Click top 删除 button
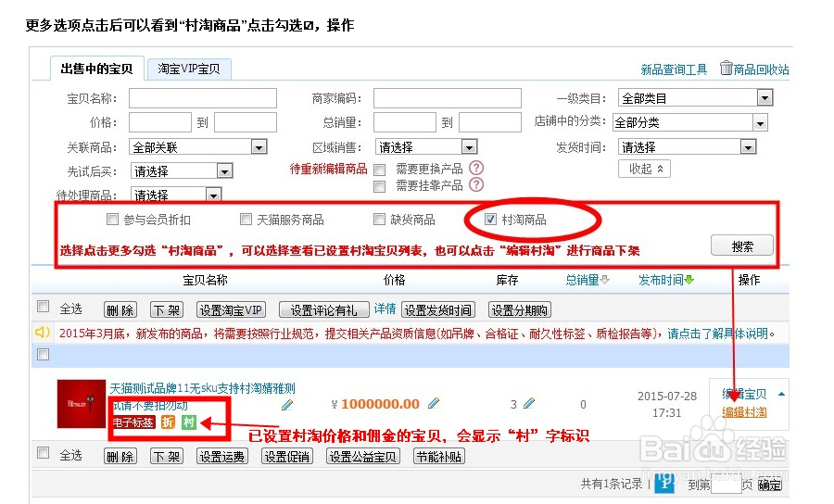This screenshot has height=504, width=834. [120, 310]
